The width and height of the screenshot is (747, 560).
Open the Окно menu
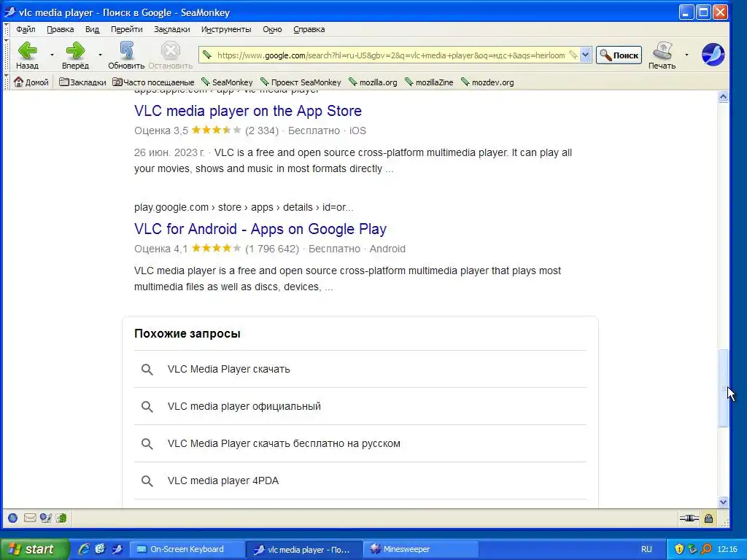click(x=272, y=29)
